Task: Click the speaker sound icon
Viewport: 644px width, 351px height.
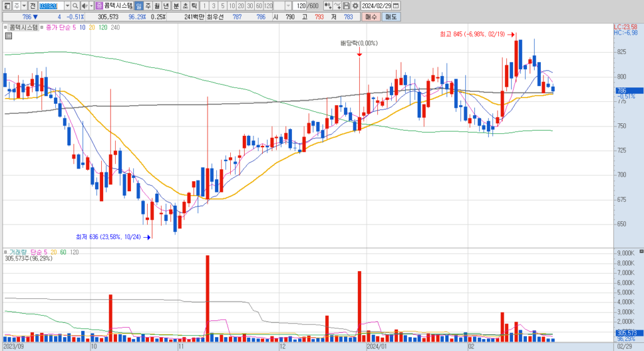Action: [x=84, y=6]
